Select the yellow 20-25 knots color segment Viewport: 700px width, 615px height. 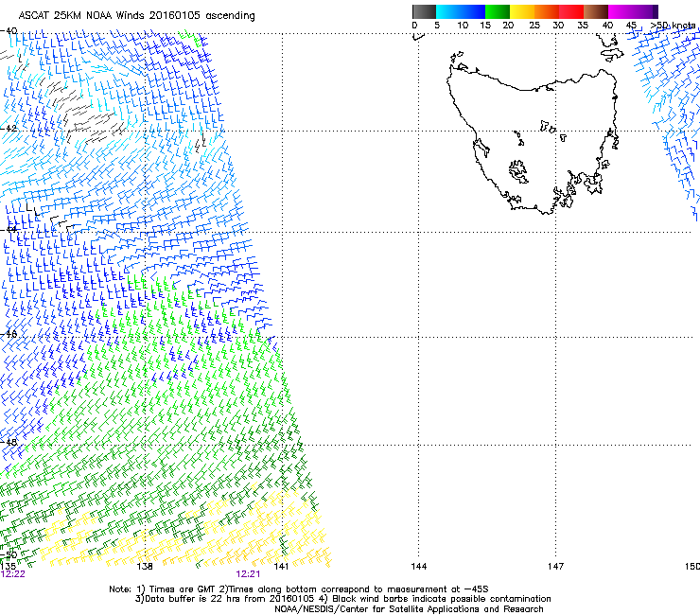click(522, 11)
